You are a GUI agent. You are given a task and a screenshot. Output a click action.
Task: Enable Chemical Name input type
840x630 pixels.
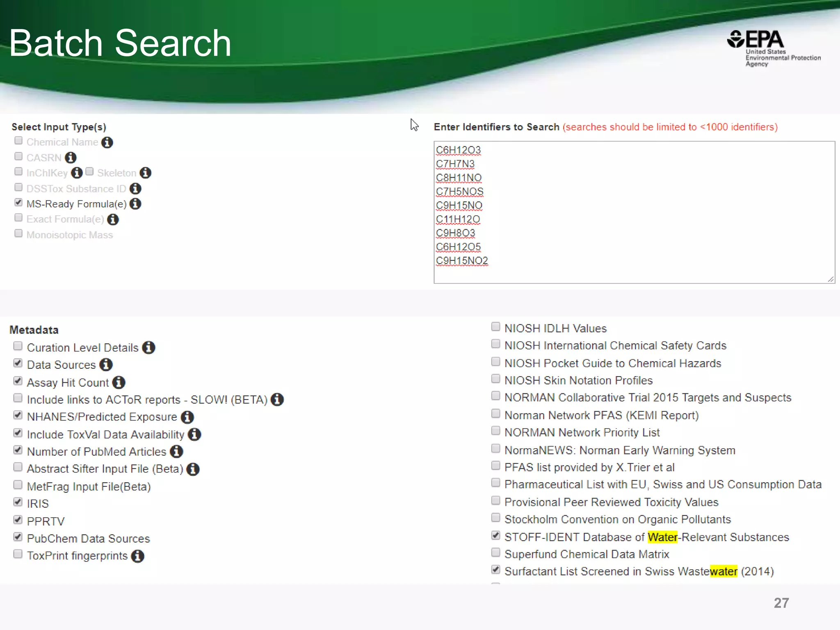tap(18, 141)
